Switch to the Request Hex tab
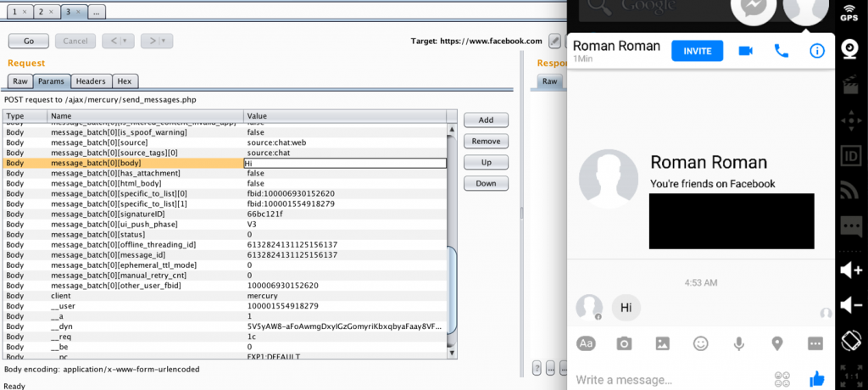 coord(125,81)
